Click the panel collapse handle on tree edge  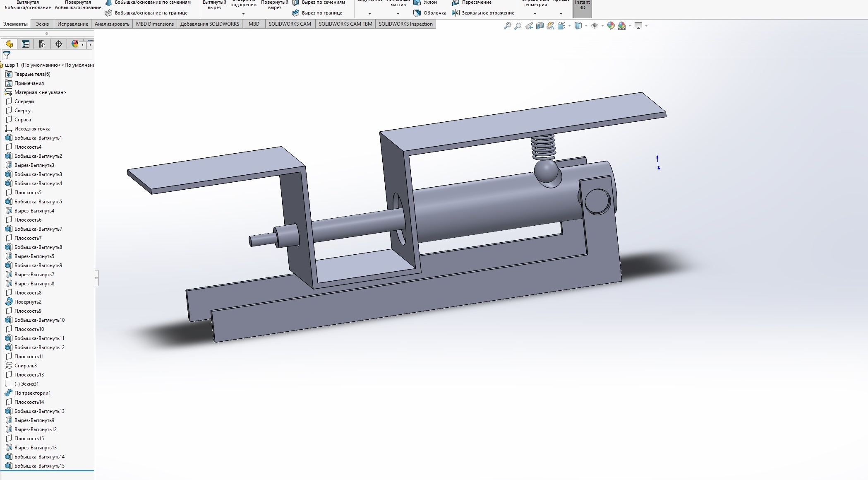click(96, 277)
